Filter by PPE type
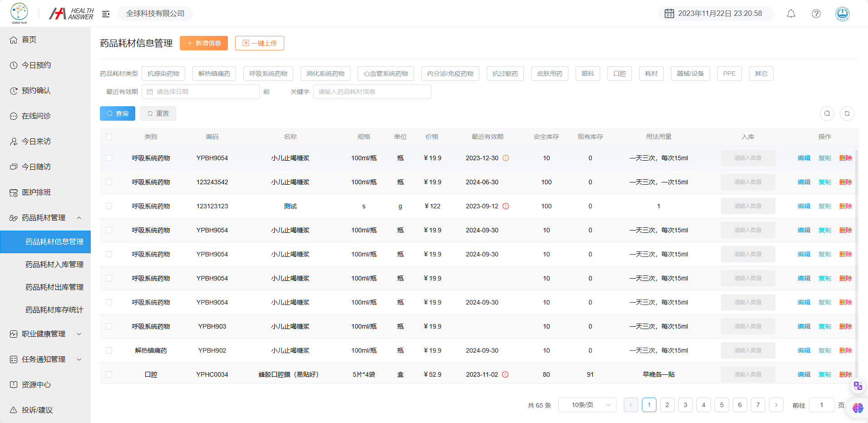868x423 pixels. pos(730,74)
